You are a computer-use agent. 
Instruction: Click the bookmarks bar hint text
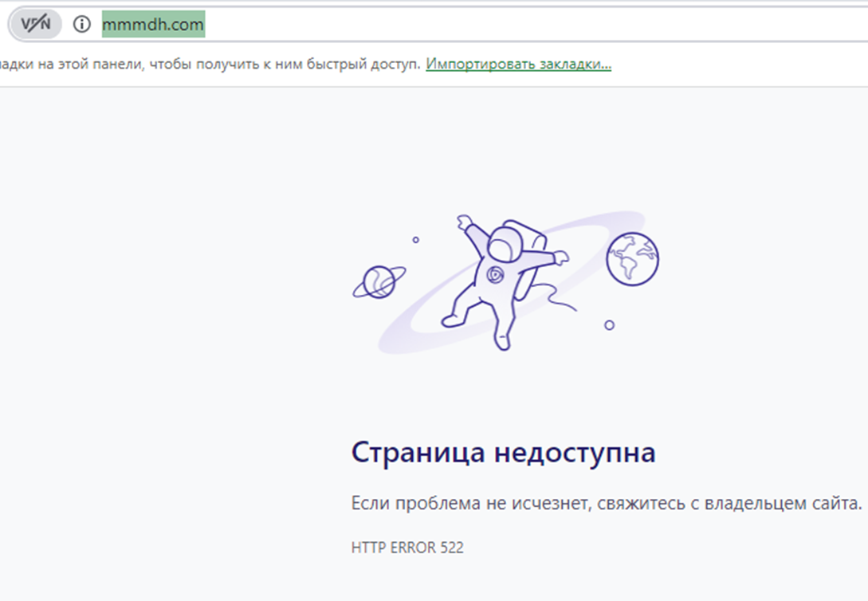tap(207, 64)
